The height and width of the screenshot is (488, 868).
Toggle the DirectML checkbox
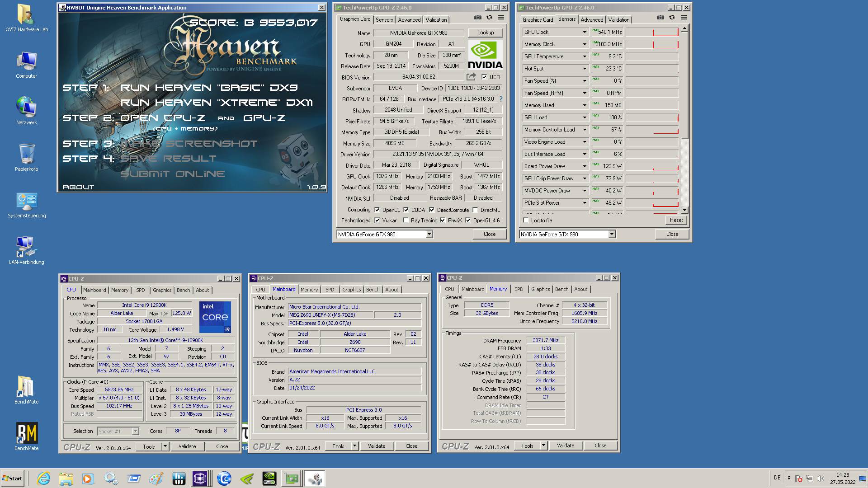475,210
